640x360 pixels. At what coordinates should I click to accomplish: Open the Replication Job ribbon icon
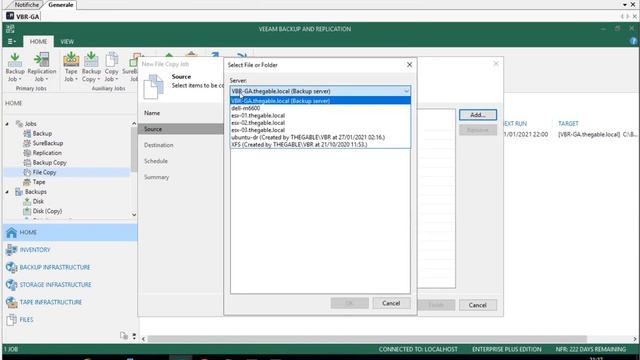point(42,67)
